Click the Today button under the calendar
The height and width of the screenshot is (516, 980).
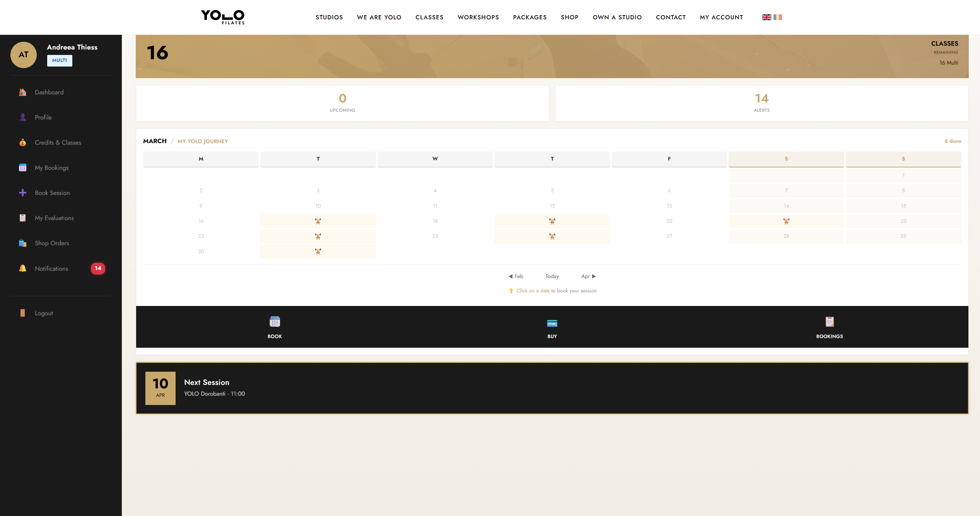point(552,276)
